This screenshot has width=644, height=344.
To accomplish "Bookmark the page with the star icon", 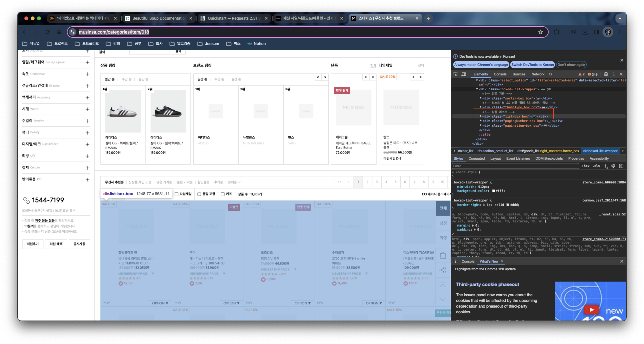I will [x=541, y=32].
